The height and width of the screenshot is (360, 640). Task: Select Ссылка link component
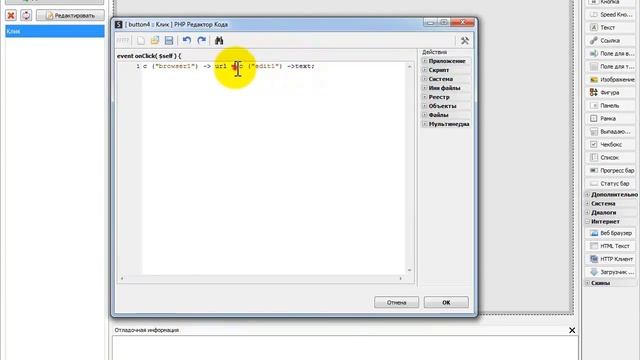click(610, 40)
